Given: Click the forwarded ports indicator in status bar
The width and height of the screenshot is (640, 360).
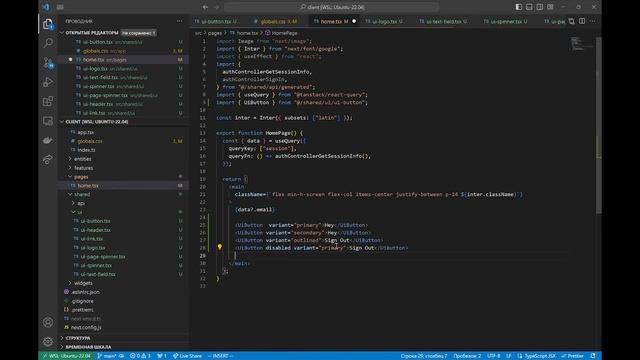Looking at the screenshot, I should point(162,356).
